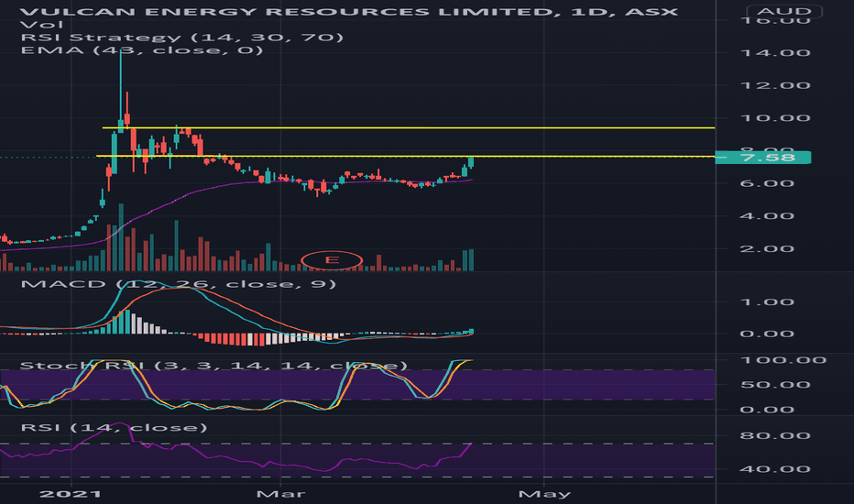Click the EMA (43, close, 0) legend
Viewport: 854px width, 504px height.
click(x=142, y=50)
